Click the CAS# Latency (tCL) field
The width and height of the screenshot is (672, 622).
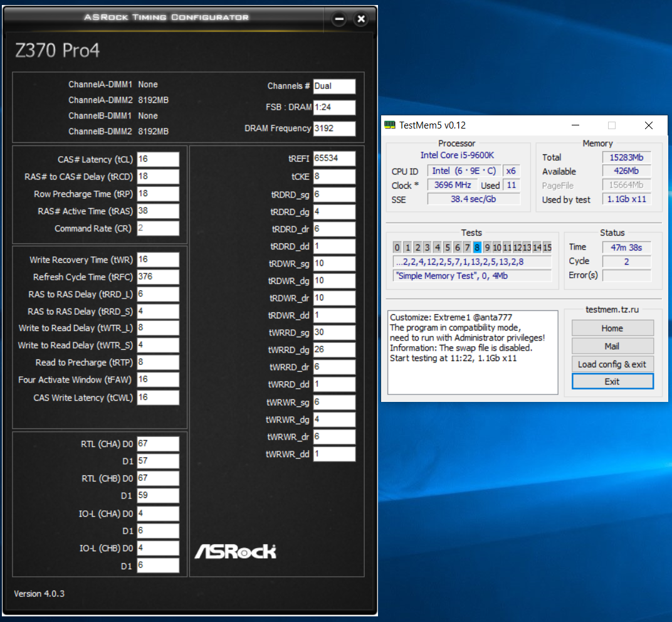pos(158,159)
